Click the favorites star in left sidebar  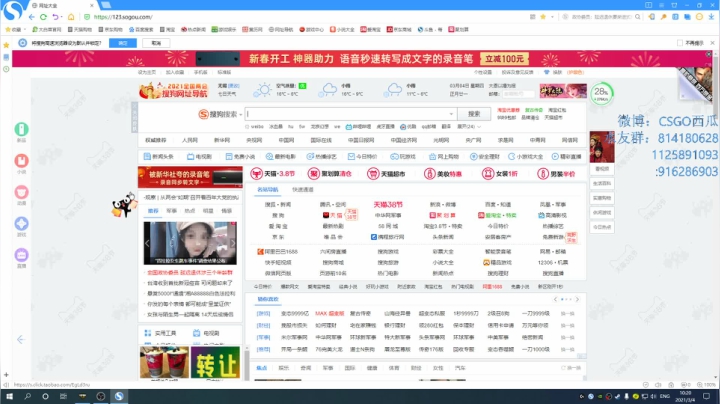point(6,45)
